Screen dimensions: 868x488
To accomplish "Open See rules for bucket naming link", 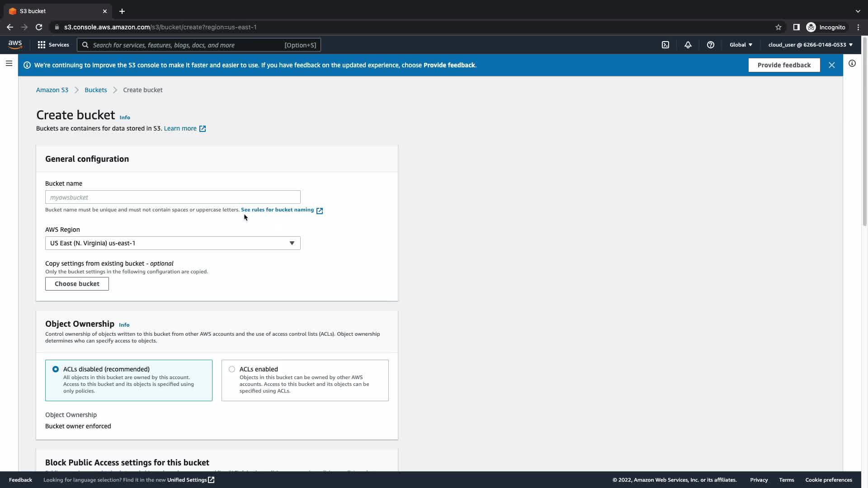I will (277, 210).
